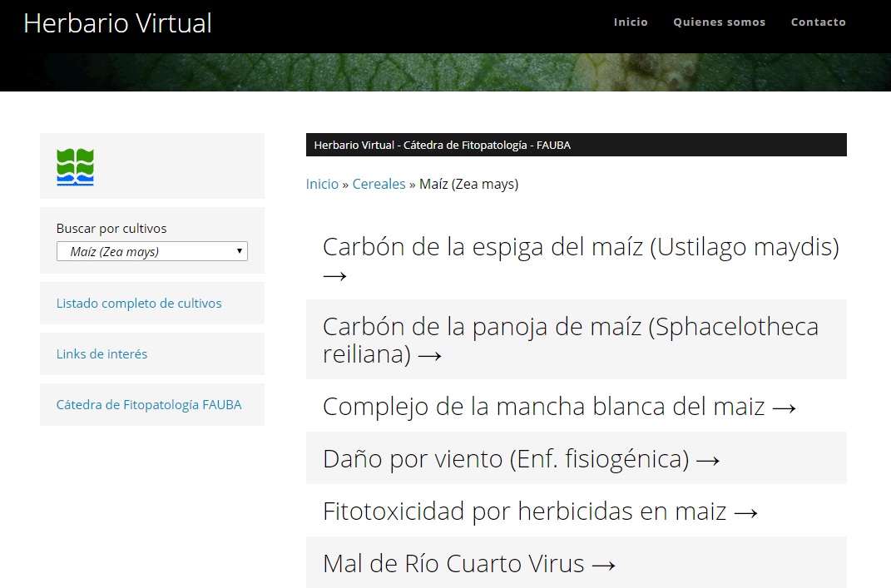This screenshot has width=891, height=588.
Task: Open the Quienes somos menu item
Action: [719, 22]
